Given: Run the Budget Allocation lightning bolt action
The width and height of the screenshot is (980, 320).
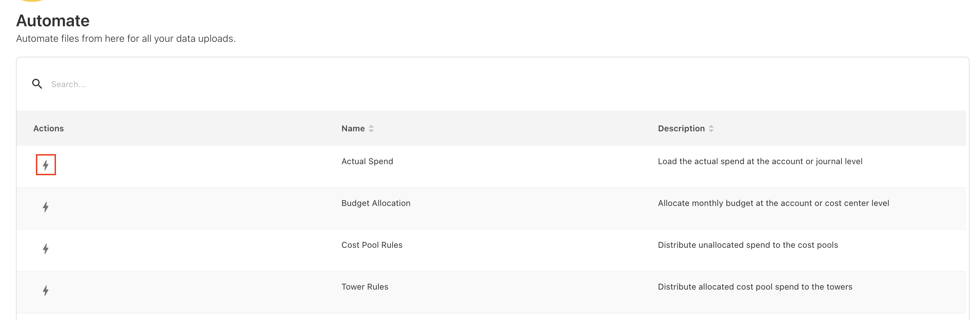Looking at the screenshot, I should [46, 207].
